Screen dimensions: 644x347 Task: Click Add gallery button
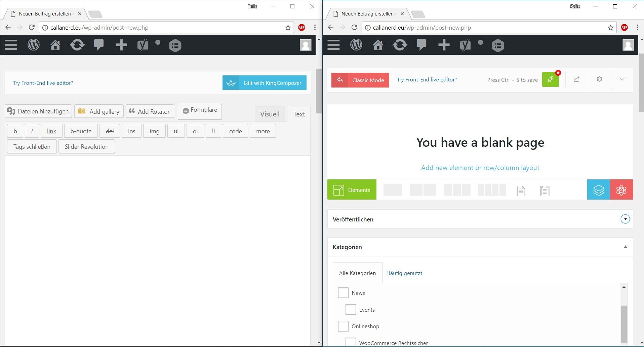click(x=99, y=111)
